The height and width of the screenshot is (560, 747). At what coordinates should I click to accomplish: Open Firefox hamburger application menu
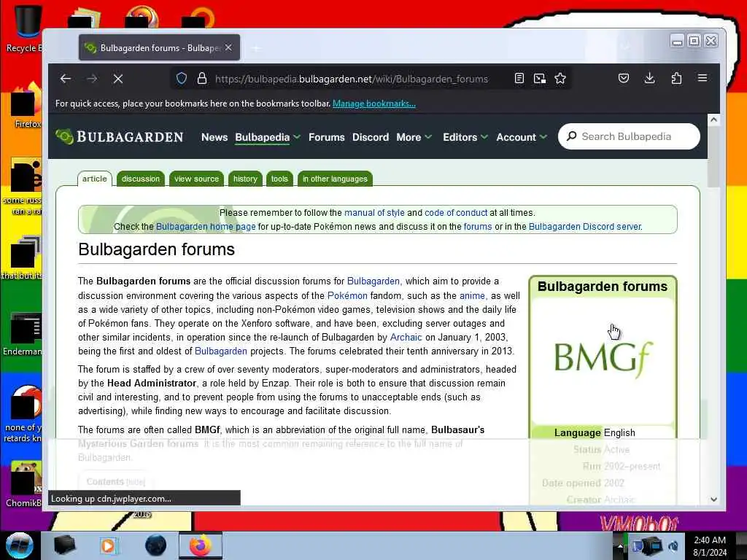pos(703,78)
